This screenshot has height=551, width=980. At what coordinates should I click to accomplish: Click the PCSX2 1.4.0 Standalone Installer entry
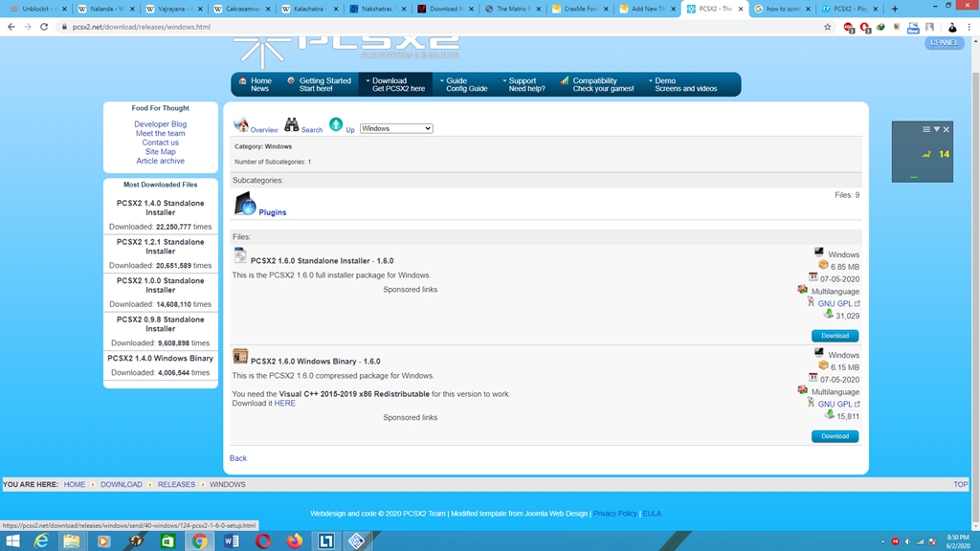tap(160, 208)
